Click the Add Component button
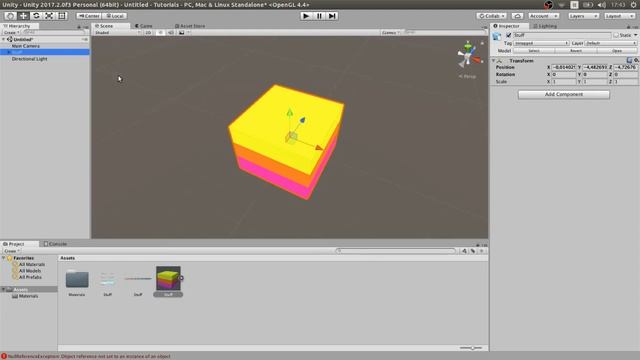The width and height of the screenshot is (640, 360). (x=564, y=94)
